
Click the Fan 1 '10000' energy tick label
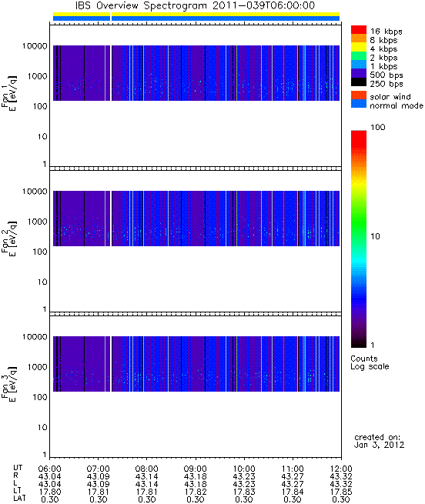[35, 46]
